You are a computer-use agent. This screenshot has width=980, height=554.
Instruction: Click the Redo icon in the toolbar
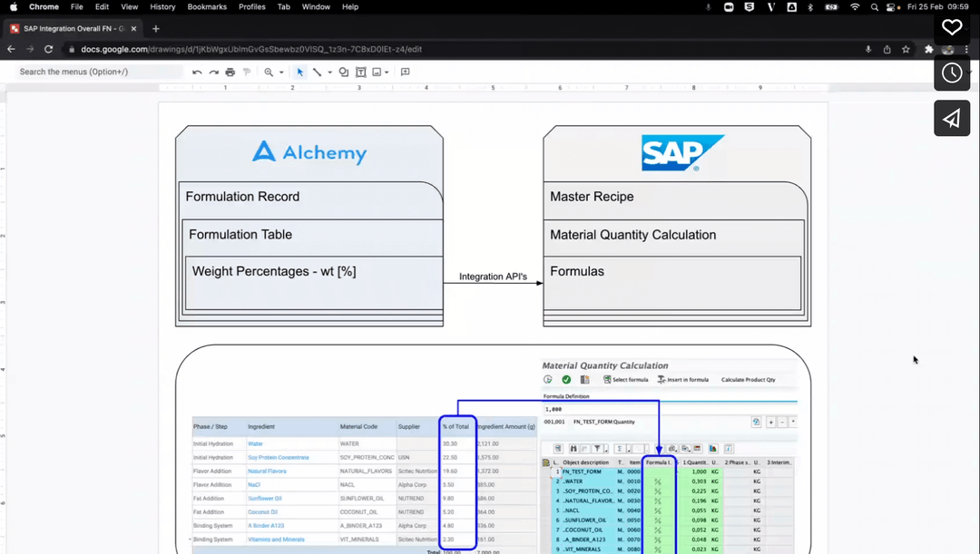tap(213, 72)
